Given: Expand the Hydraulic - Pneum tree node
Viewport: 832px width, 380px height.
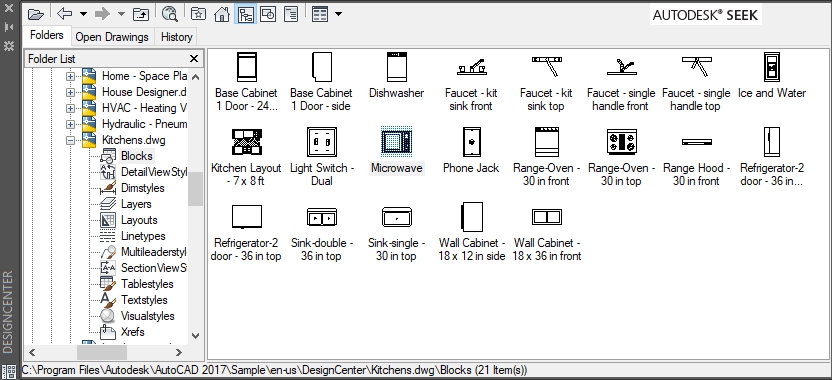Looking at the screenshot, I should pyautogui.click(x=70, y=124).
